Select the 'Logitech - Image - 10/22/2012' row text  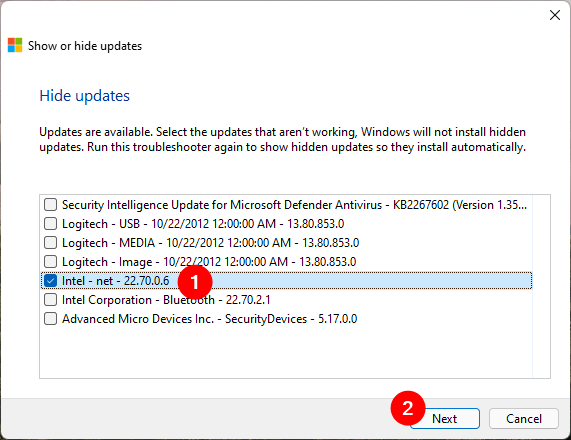click(209, 262)
